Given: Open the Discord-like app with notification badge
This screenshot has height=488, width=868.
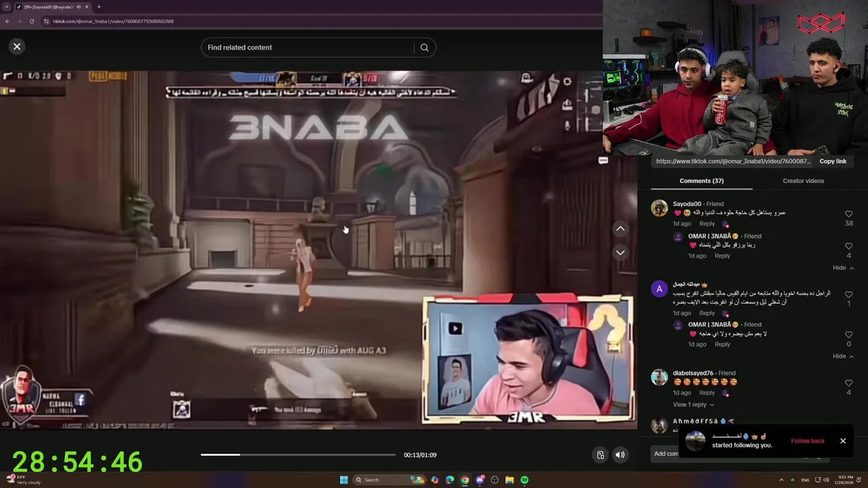Looking at the screenshot, I should pos(479,480).
